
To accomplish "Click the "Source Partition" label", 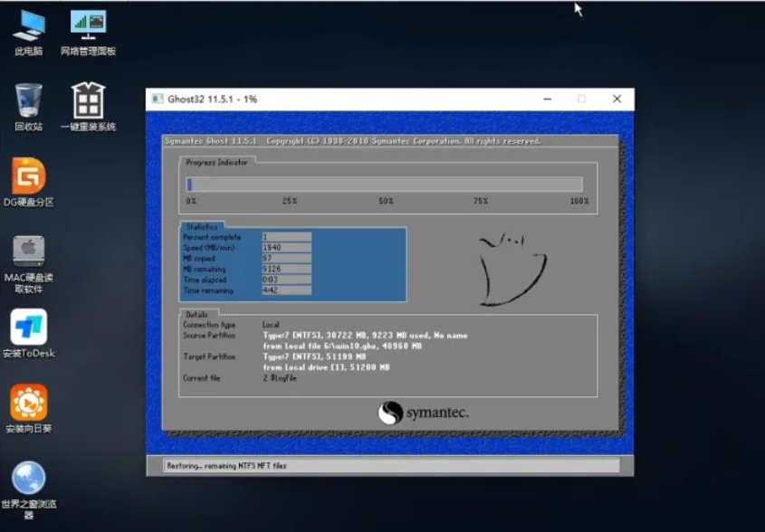I will [209, 336].
